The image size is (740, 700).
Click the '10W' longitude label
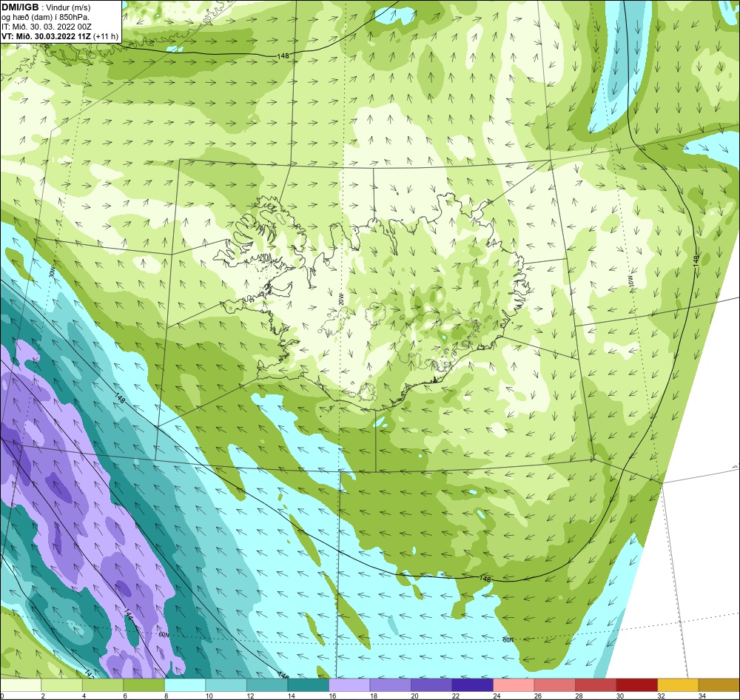[631, 281]
